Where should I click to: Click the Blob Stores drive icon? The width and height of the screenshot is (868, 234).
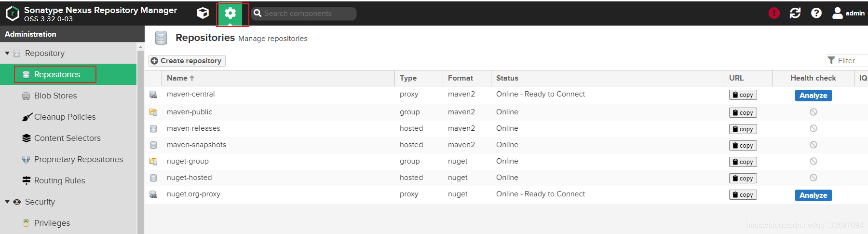point(26,96)
